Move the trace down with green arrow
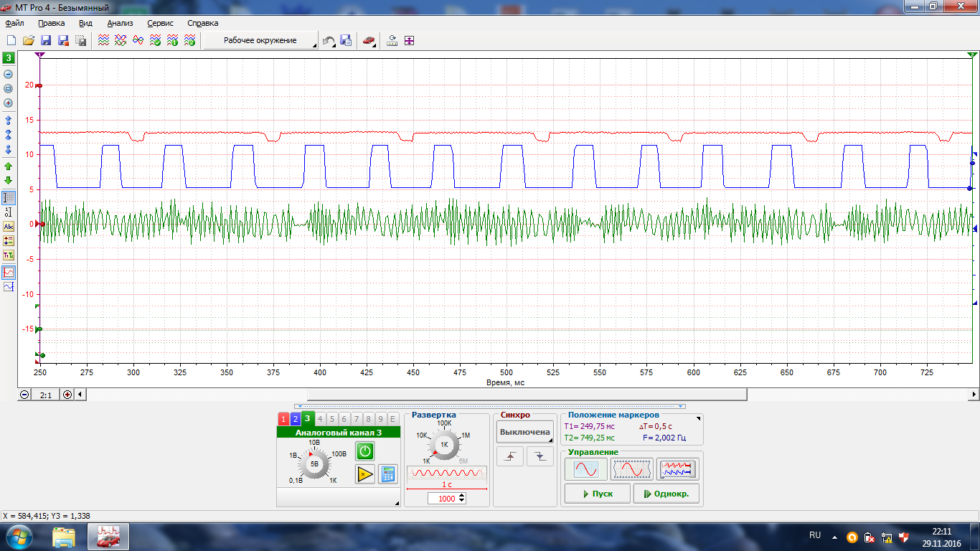The width and height of the screenshot is (980, 551). coord(9,180)
